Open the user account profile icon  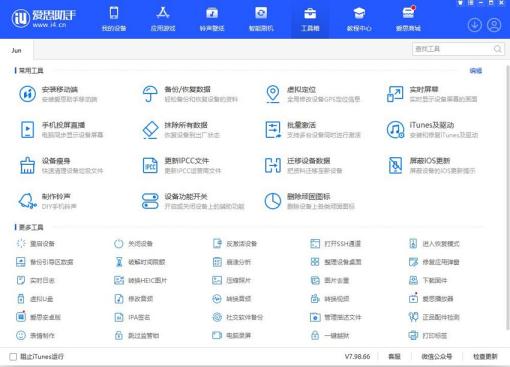click(494, 25)
